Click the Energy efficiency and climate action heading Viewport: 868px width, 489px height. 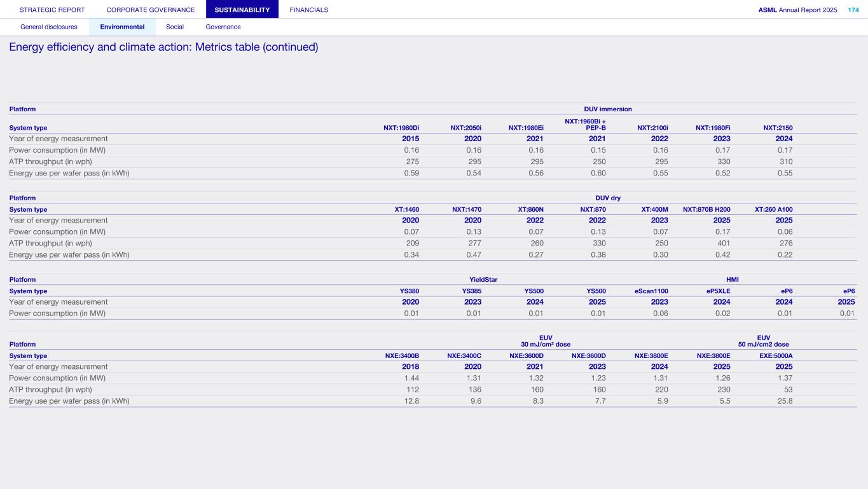pyautogui.click(x=163, y=48)
